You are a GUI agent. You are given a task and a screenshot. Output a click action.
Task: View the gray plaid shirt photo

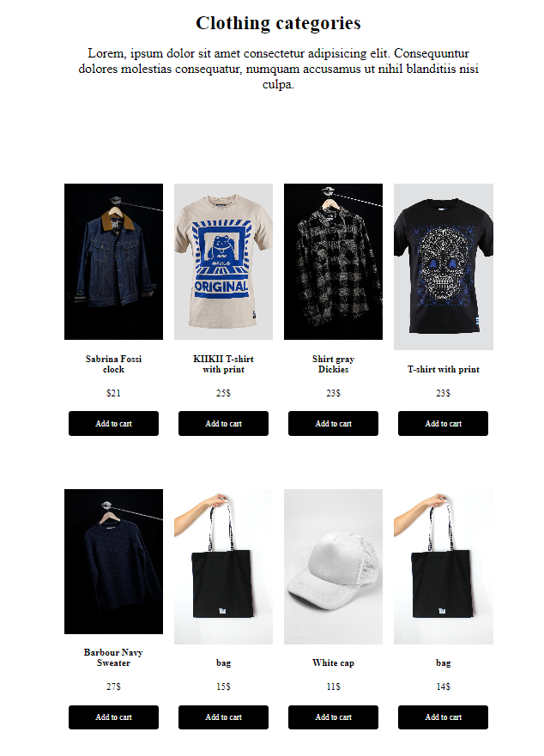(333, 262)
